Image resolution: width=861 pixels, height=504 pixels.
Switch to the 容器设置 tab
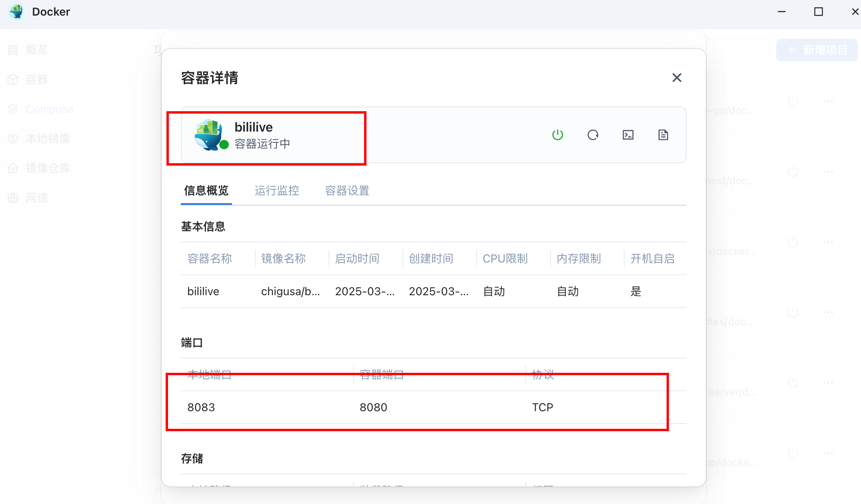347,191
